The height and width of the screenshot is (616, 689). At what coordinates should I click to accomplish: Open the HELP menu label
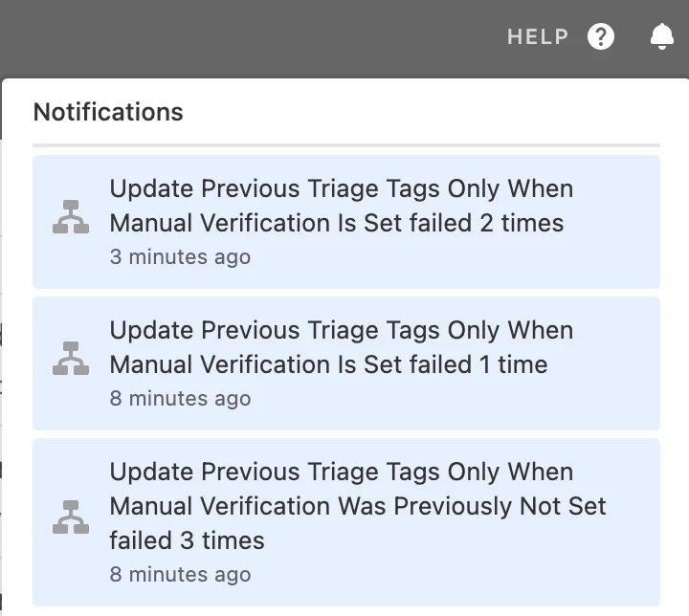538,37
